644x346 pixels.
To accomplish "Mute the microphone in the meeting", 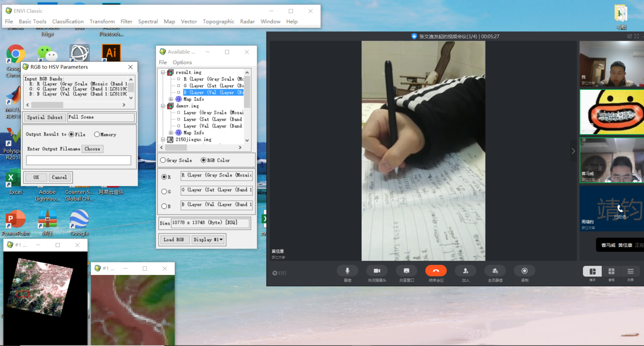I will pos(347,271).
